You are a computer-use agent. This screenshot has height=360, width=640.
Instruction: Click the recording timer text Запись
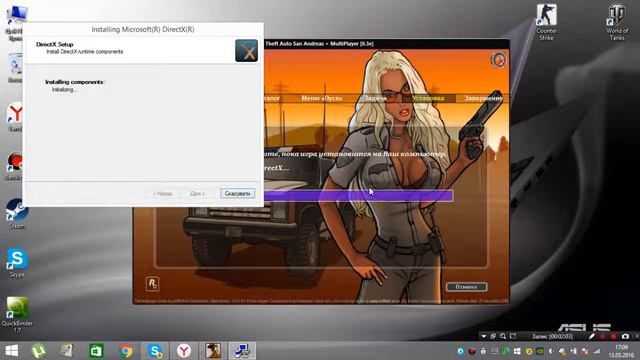[553, 336]
